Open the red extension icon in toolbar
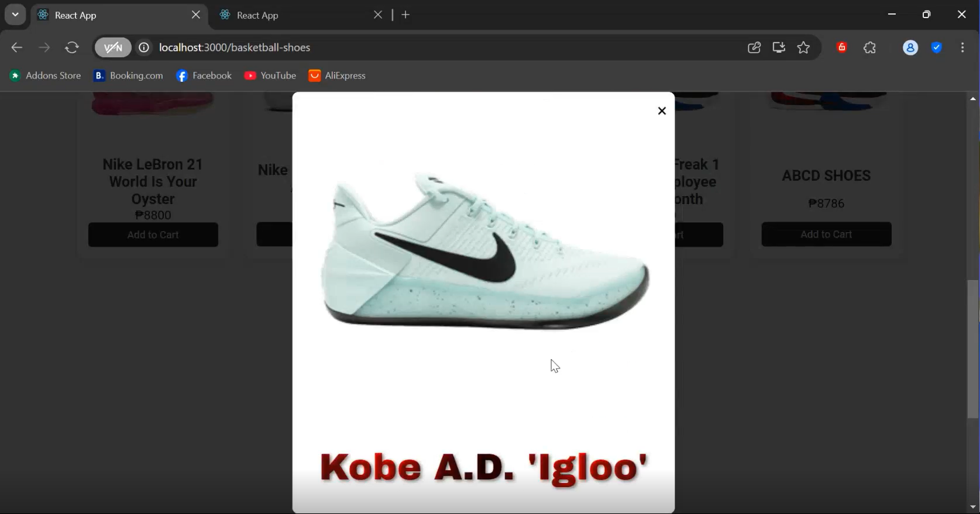Image resolution: width=980 pixels, height=514 pixels. [x=842, y=47]
